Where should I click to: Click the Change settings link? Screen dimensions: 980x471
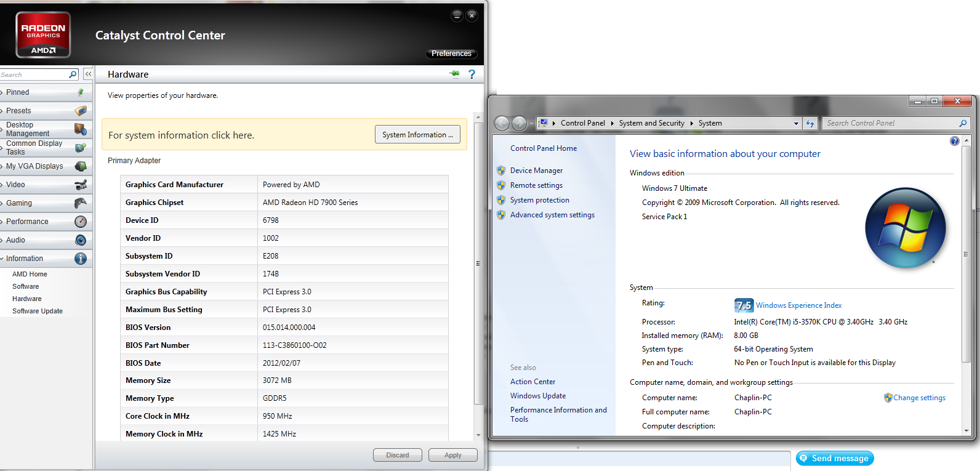[919, 398]
